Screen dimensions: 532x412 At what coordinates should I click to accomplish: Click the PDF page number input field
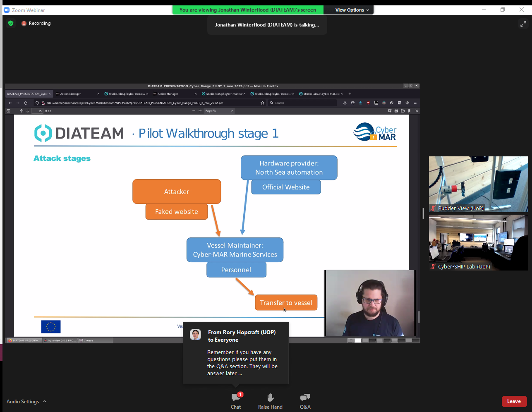tap(38, 111)
